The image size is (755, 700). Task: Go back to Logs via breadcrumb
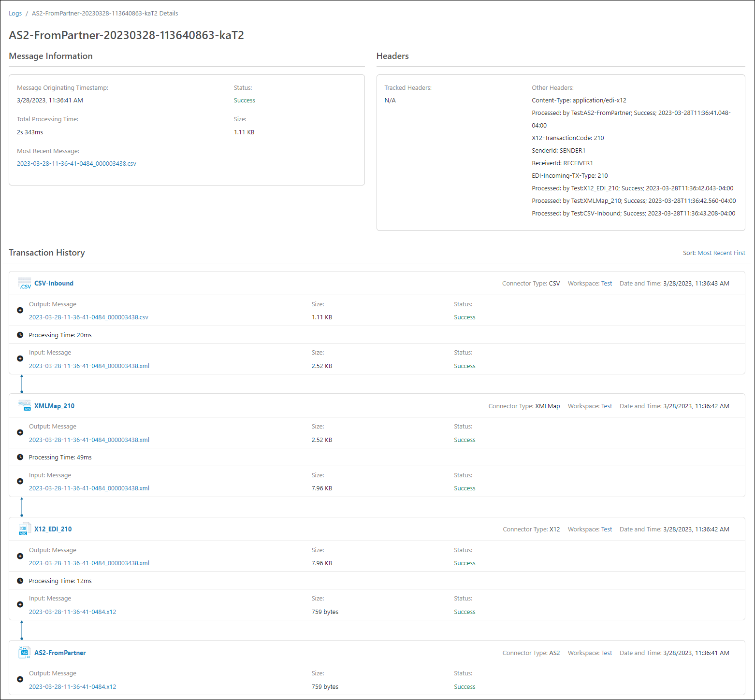tap(15, 14)
